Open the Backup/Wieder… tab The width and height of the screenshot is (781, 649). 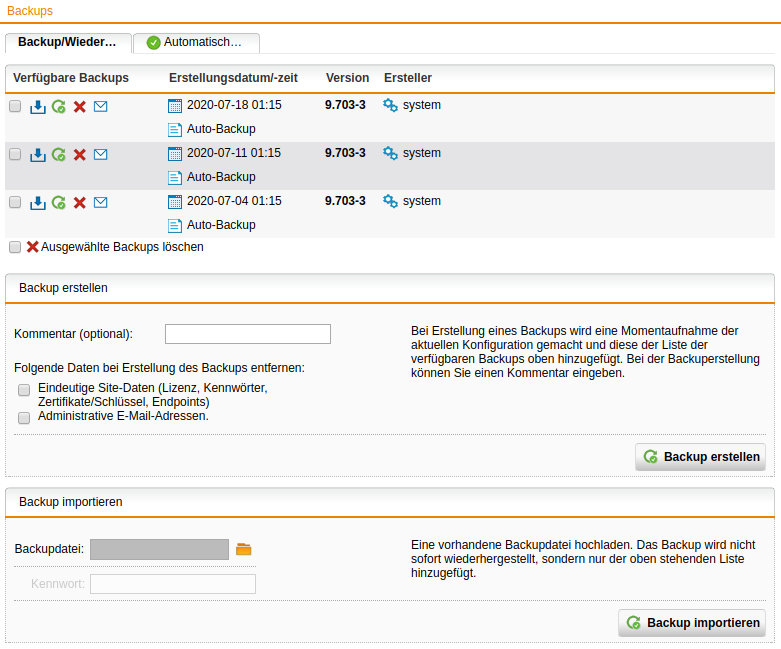(68, 42)
